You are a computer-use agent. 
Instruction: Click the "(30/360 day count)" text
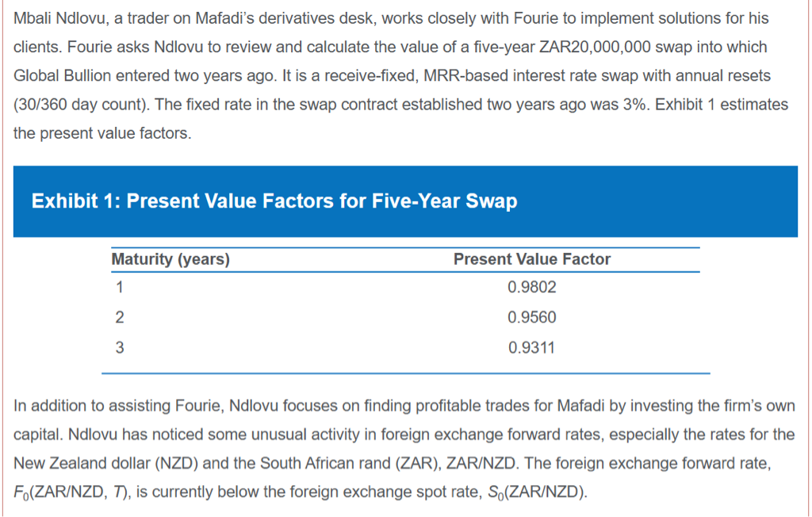(75, 105)
